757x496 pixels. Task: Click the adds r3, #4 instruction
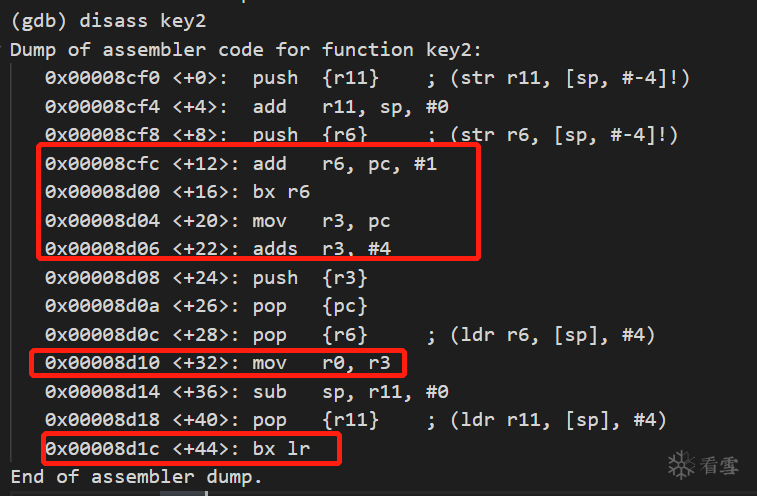click(218, 249)
